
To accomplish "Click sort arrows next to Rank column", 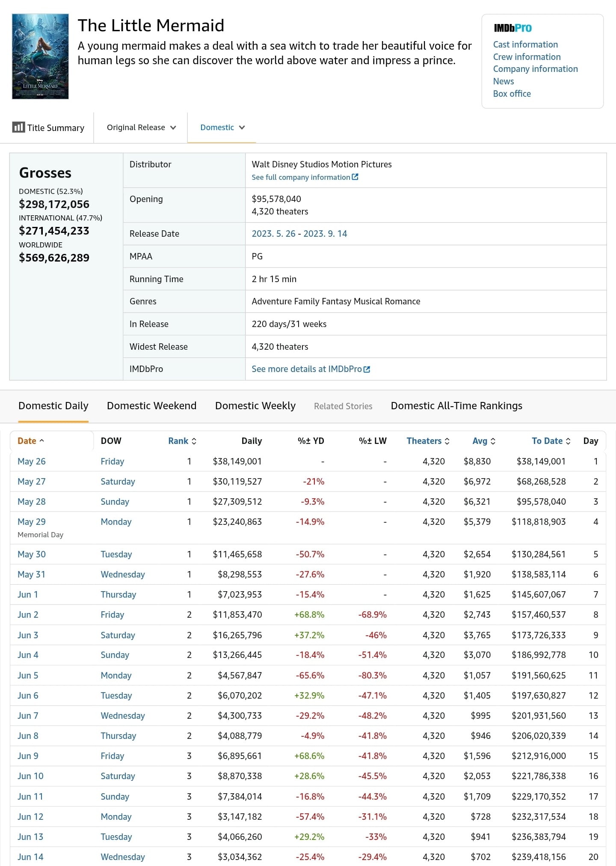I will (x=194, y=441).
